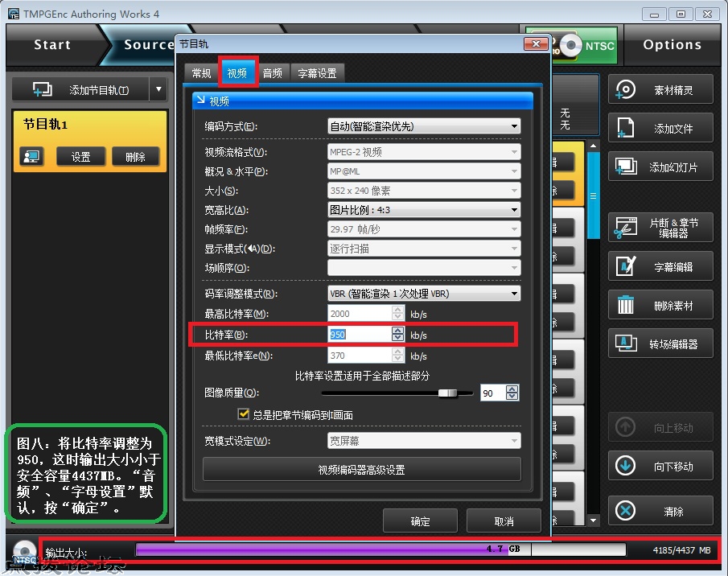Viewport: 728px width, 576px height.
Task: Open the Options menu
Action: click(672, 45)
